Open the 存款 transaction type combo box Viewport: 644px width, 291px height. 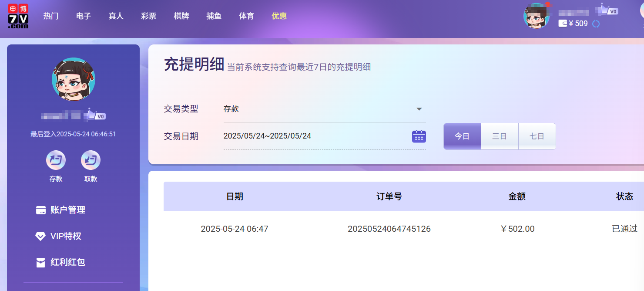pyautogui.click(x=318, y=109)
